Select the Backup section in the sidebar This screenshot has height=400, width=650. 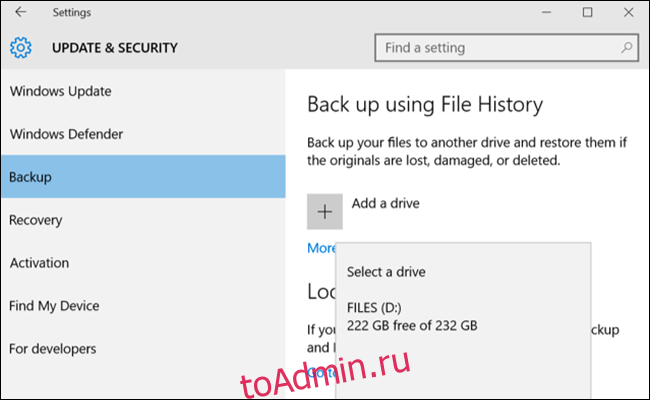(x=143, y=177)
